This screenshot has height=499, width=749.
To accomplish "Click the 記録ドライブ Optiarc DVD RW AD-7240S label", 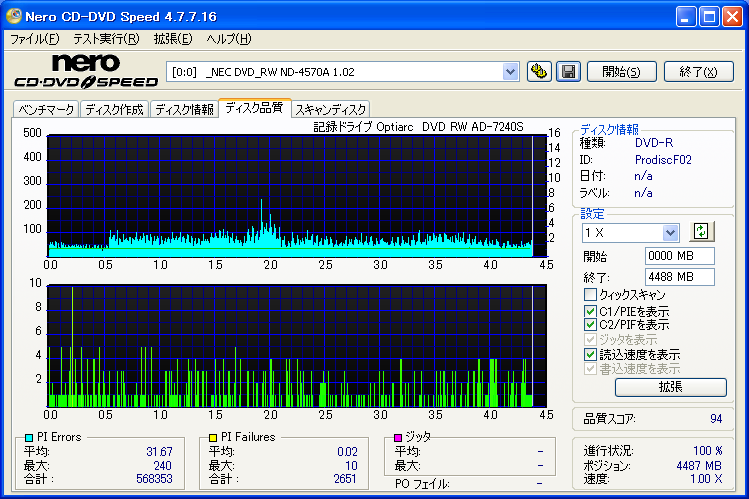I will [x=418, y=127].
